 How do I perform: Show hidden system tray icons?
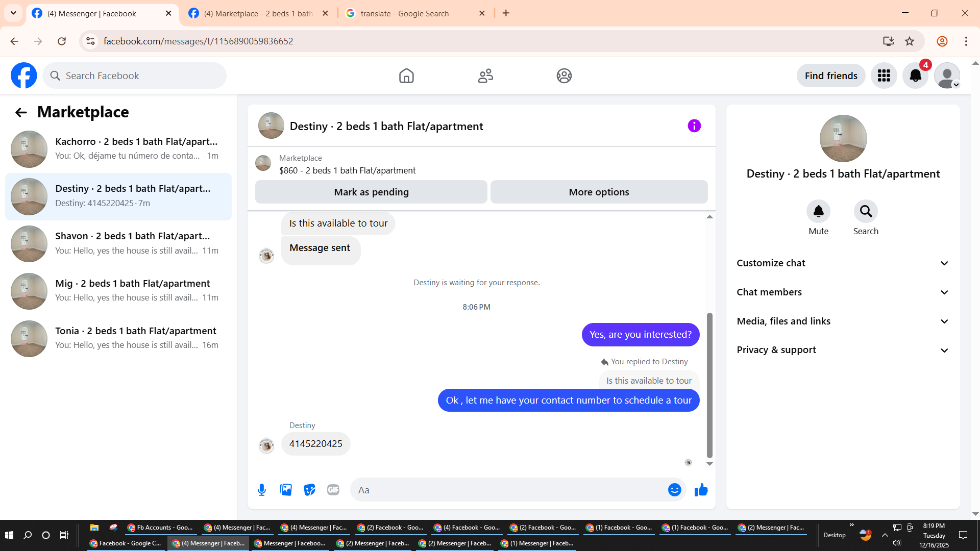(x=885, y=535)
